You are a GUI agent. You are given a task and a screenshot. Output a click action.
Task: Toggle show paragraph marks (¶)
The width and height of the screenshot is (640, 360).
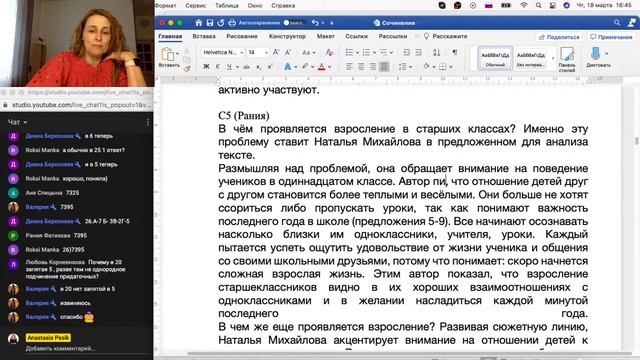[x=455, y=52]
